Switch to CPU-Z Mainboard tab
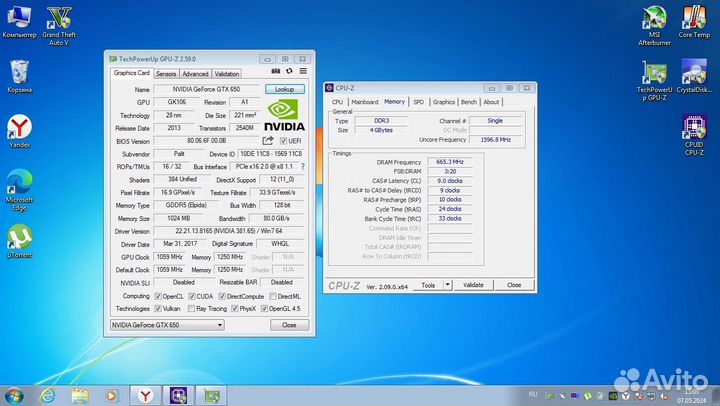The image size is (720, 406). [365, 102]
